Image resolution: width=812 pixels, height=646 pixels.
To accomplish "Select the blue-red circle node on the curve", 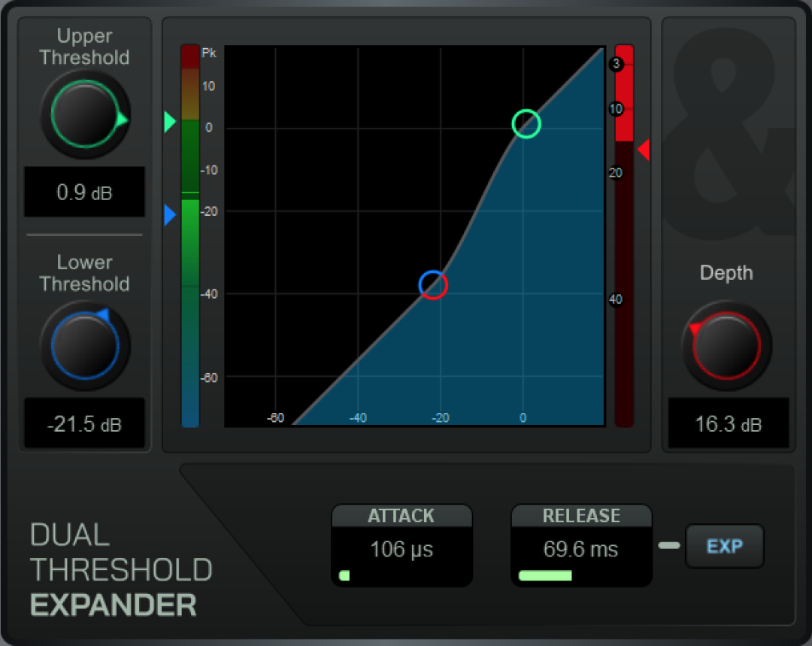I will pyautogui.click(x=433, y=285).
